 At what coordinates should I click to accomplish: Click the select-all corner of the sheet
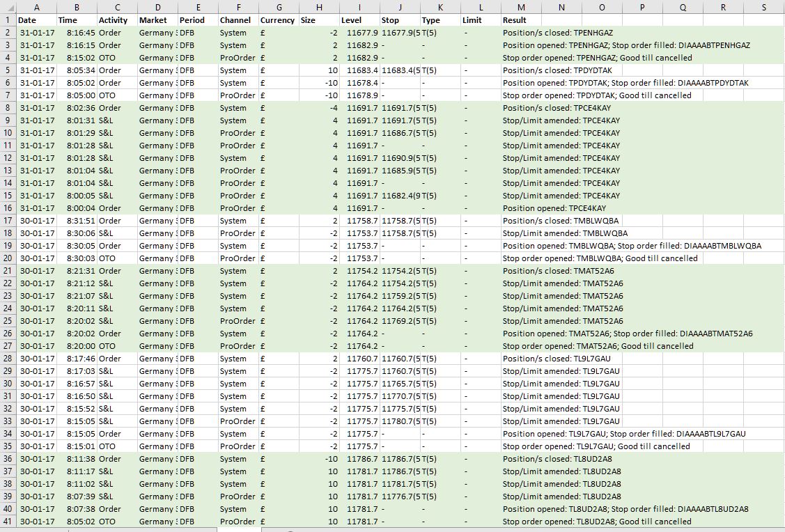(8, 7)
